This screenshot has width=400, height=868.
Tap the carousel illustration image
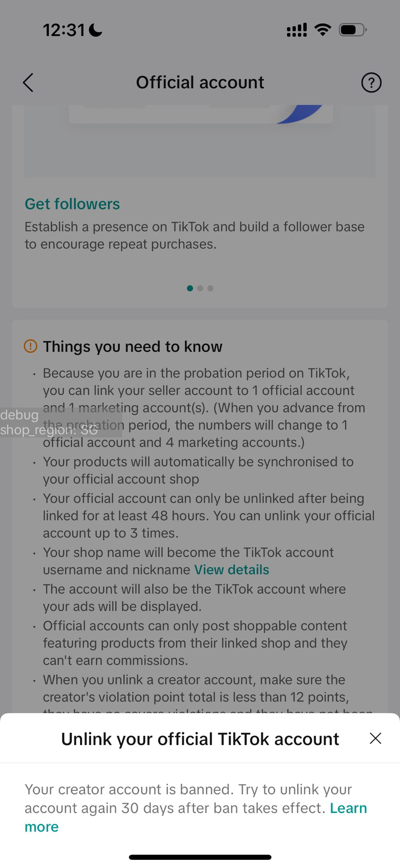click(x=200, y=141)
